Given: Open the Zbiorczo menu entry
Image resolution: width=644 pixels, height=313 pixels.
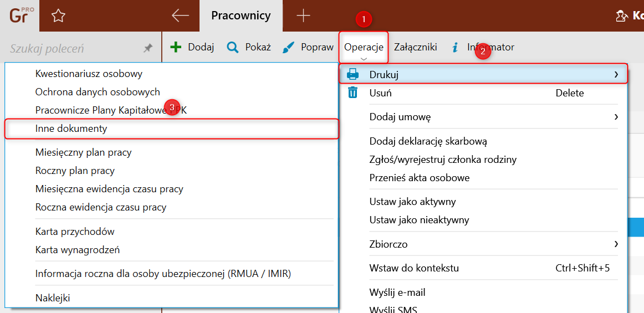Looking at the screenshot, I should (x=483, y=244).
